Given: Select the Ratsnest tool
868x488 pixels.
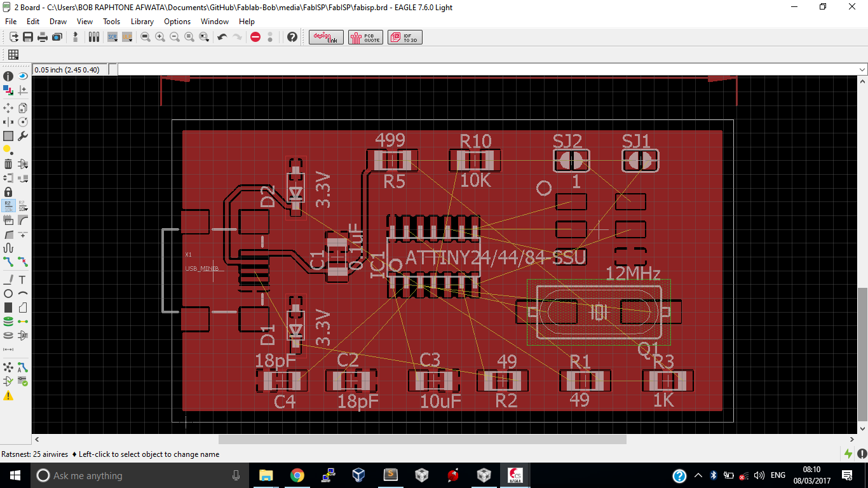Looking at the screenshot, I should tap(8, 367).
